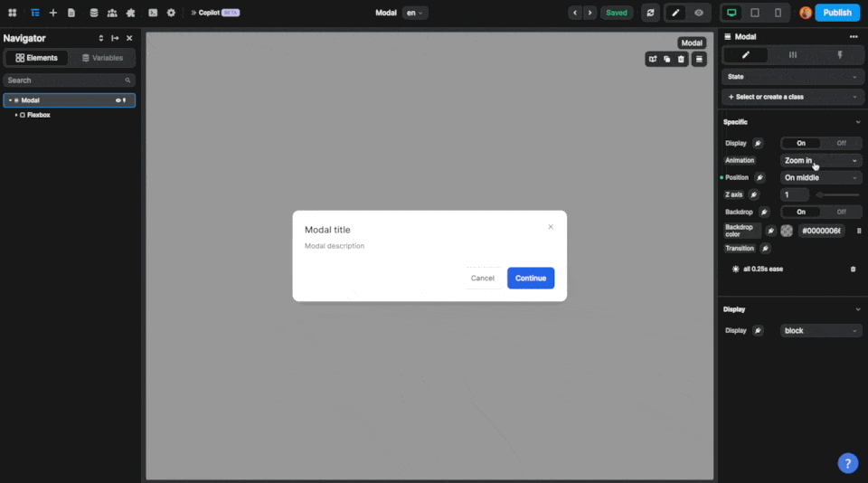Set Backdrop to On
868x483 pixels.
tap(800, 213)
